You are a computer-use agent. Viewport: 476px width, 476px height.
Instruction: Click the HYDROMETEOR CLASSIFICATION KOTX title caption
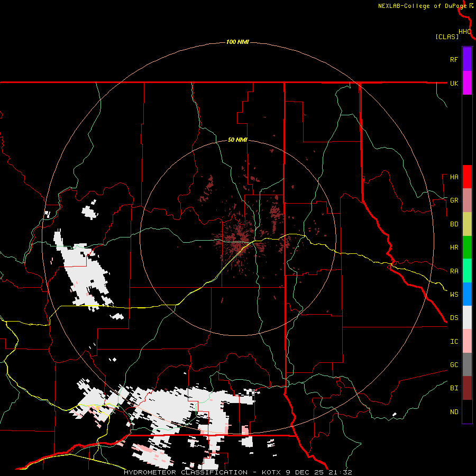(237, 472)
